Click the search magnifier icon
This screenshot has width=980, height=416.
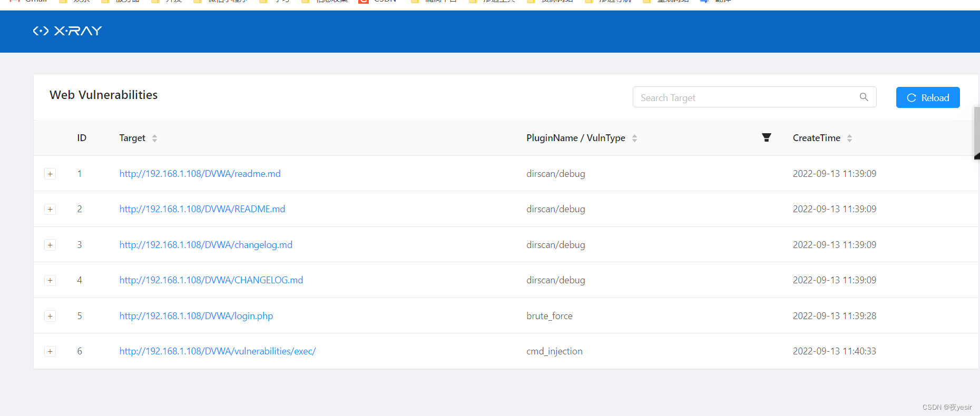864,97
